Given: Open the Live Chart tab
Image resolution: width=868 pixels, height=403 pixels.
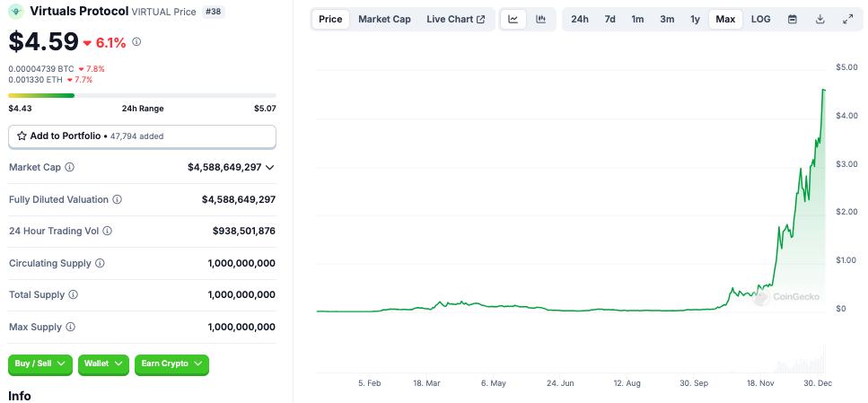Looking at the screenshot, I should (455, 19).
